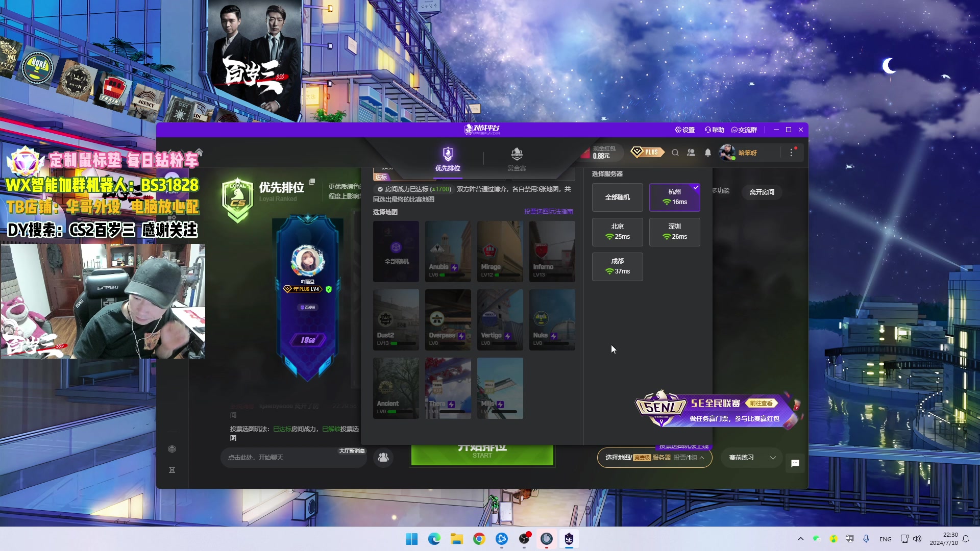Select the Overpass map card
This screenshot has width=980, height=551.
click(448, 320)
